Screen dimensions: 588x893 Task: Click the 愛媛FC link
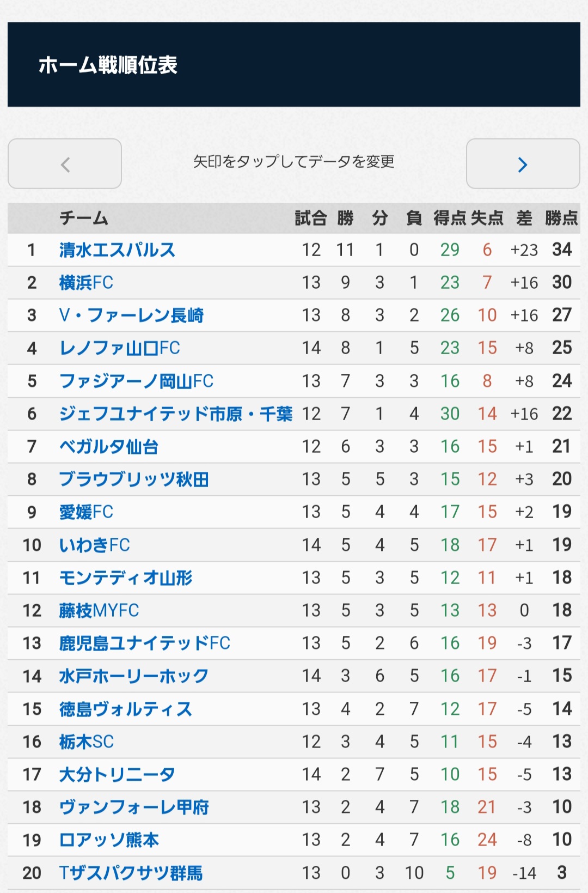[86, 512]
